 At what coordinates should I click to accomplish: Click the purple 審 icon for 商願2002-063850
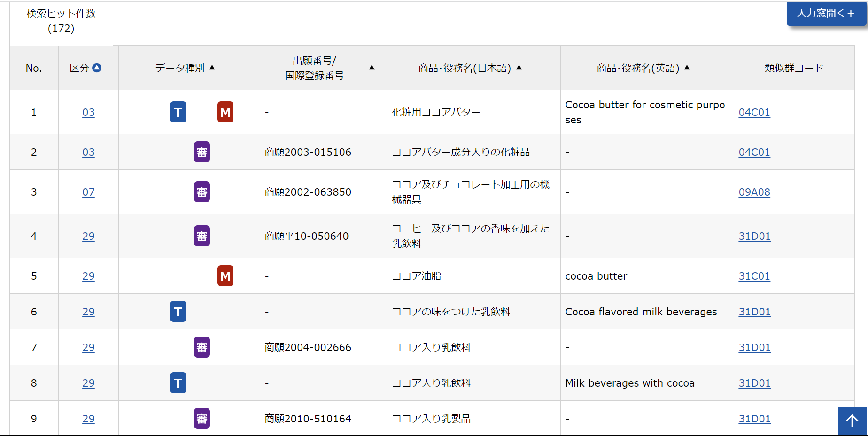pos(202,192)
